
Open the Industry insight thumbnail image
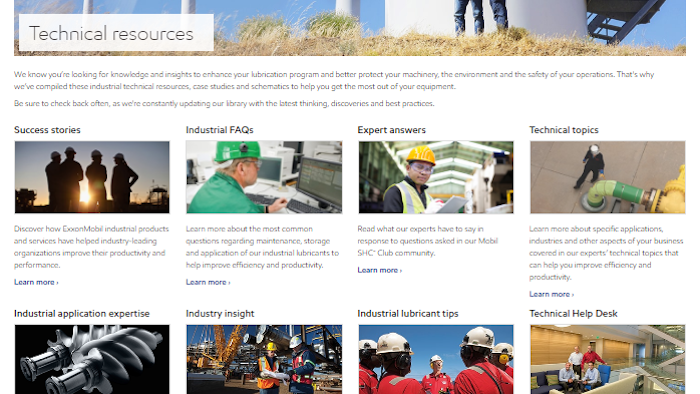[x=264, y=359]
